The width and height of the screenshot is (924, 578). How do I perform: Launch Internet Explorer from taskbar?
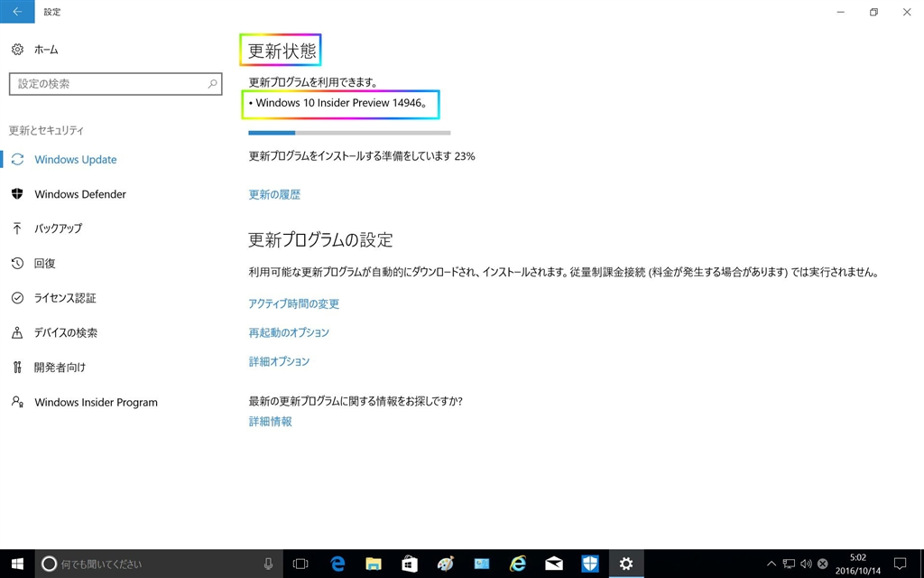pos(517,564)
